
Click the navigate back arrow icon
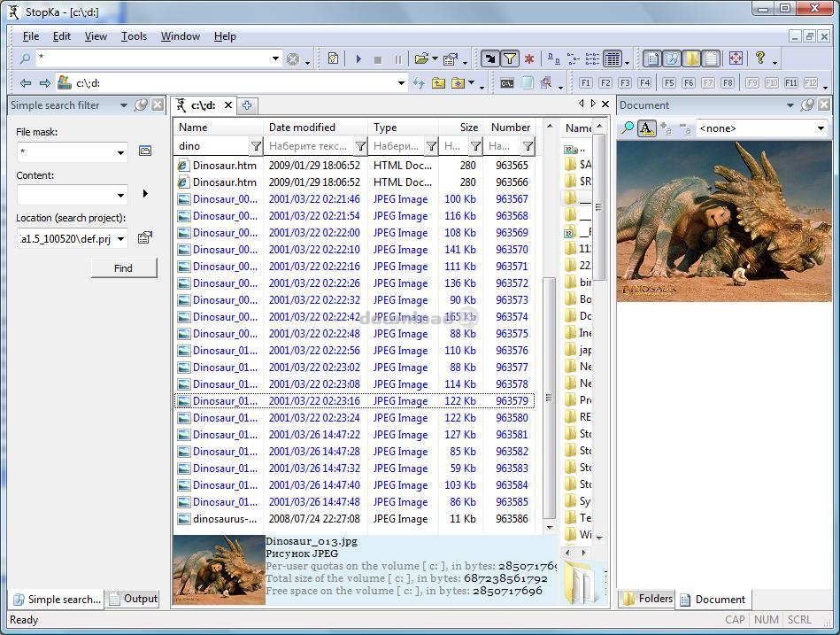click(25, 83)
